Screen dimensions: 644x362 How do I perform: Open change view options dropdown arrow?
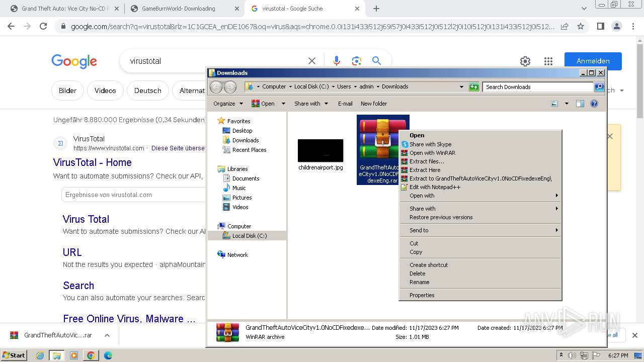tap(567, 104)
